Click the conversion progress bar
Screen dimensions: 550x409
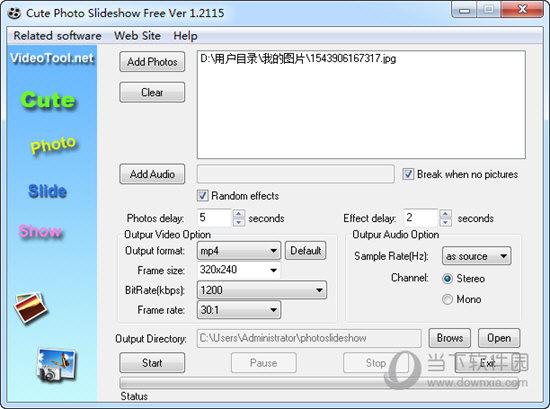318,382
